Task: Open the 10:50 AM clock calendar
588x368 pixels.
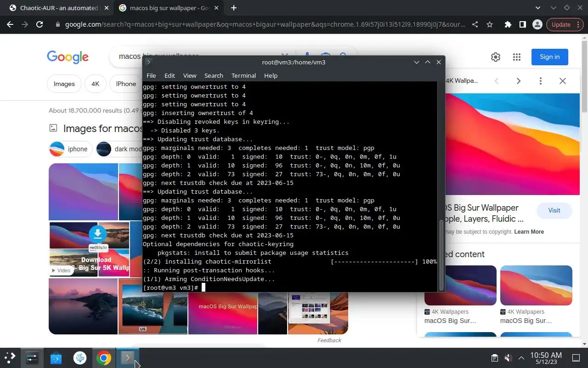Action: [546, 358]
